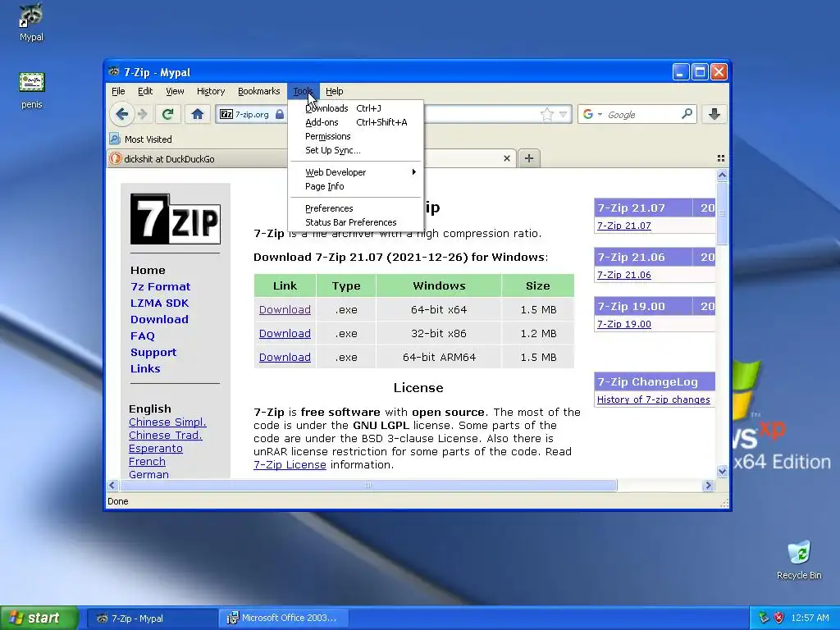This screenshot has height=630, width=840.
Task: Open the 7-Zip 19.00 news link
Action: (623, 324)
